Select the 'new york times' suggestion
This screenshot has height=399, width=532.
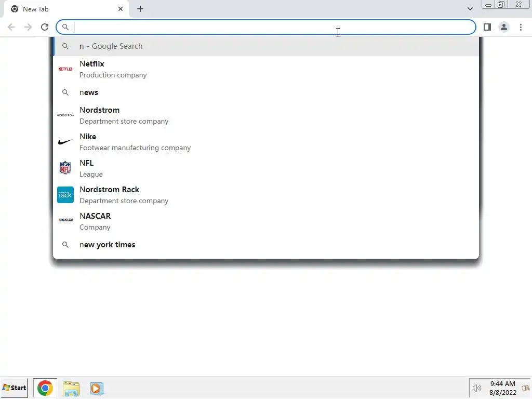click(x=266, y=245)
